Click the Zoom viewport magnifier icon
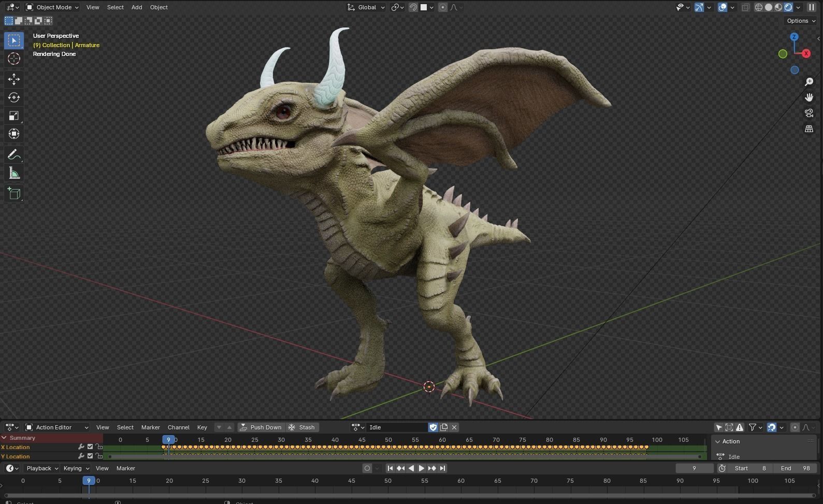The height and width of the screenshot is (504, 823). click(809, 82)
